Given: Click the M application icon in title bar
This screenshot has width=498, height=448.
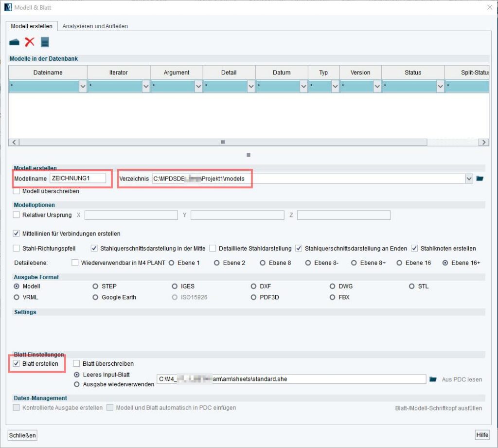Looking at the screenshot, I should (x=8, y=7).
